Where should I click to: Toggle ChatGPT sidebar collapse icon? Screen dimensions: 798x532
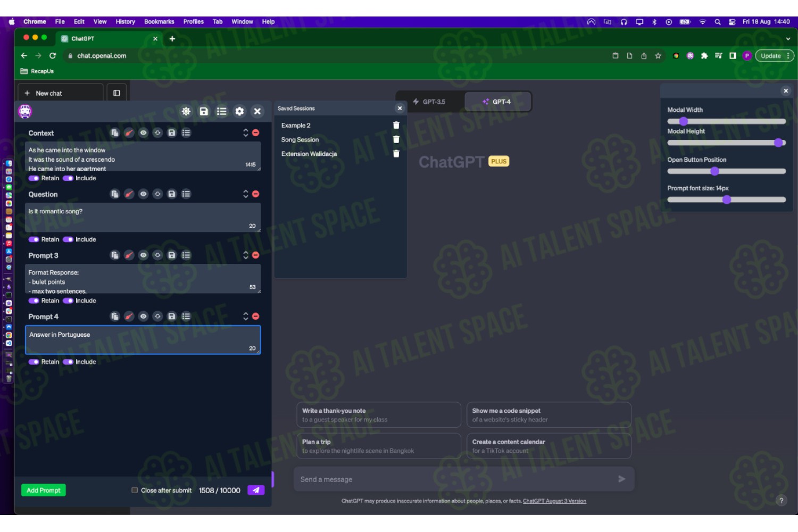[x=117, y=93]
